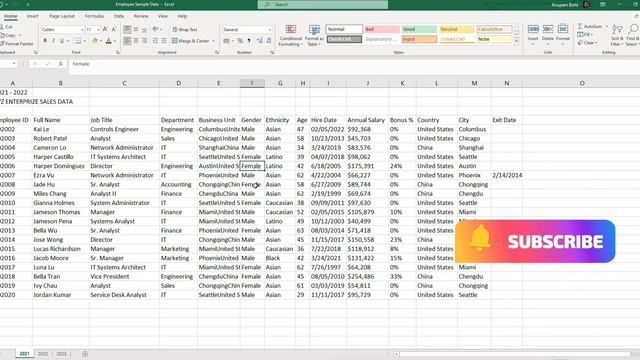The height and width of the screenshot is (360, 640).
Task: Align text right in the cell
Action: coord(144,41)
